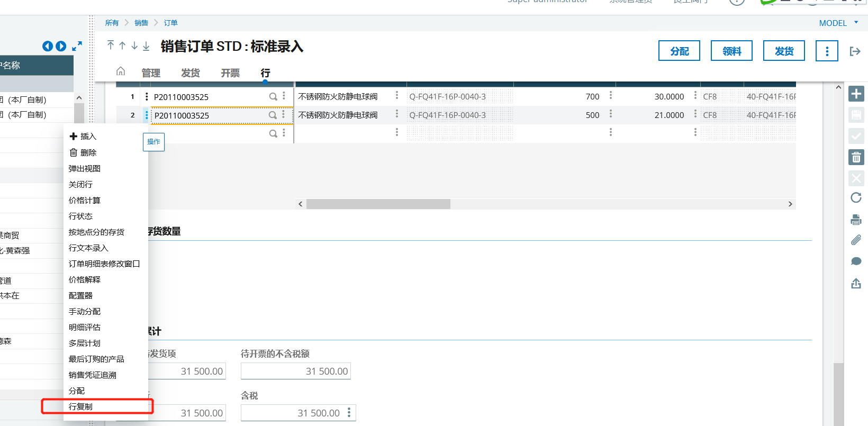The height and width of the screenshot is (426, 868).
Task: Select 明细评估 in the context menu
Action: pos(106,327)
